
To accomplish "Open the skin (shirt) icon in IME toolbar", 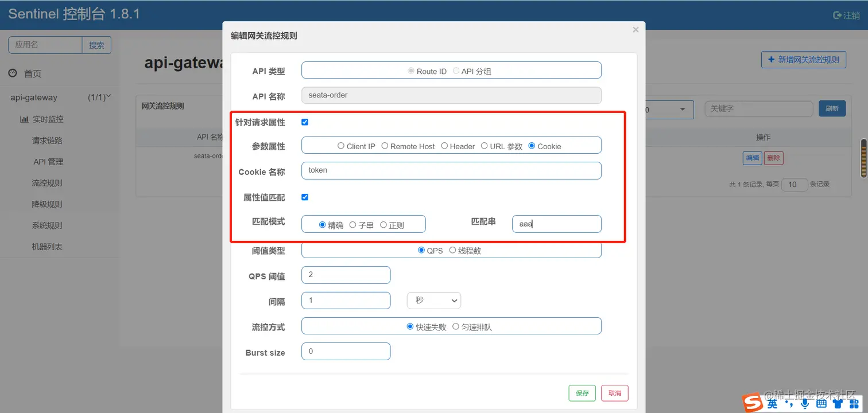I will pyautogui.click(x=838, y=404).
